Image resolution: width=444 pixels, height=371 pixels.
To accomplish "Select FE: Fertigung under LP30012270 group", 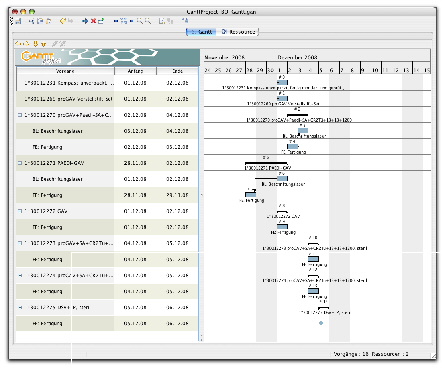I will point(107,147).
